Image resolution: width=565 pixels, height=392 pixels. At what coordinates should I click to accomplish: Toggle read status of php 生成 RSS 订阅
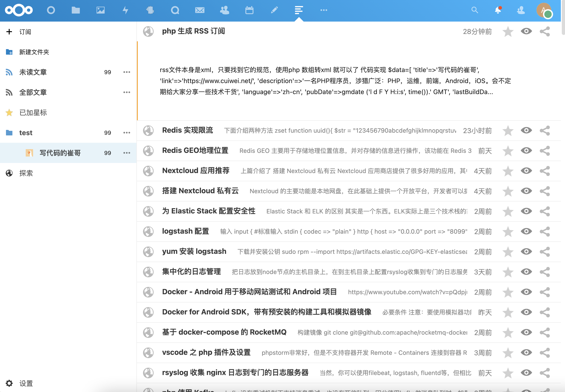[526, 31]
